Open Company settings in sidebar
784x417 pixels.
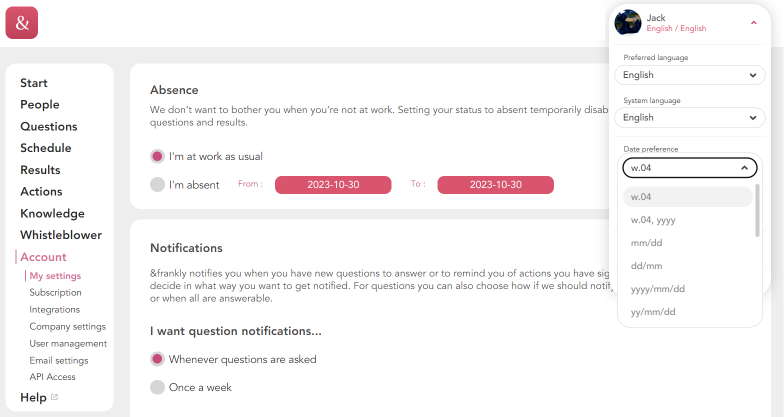67,326
